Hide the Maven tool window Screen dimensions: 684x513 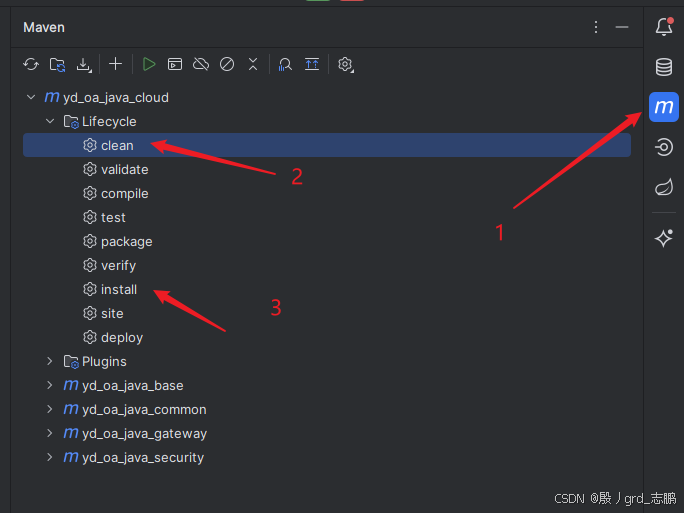click(622, 27)
